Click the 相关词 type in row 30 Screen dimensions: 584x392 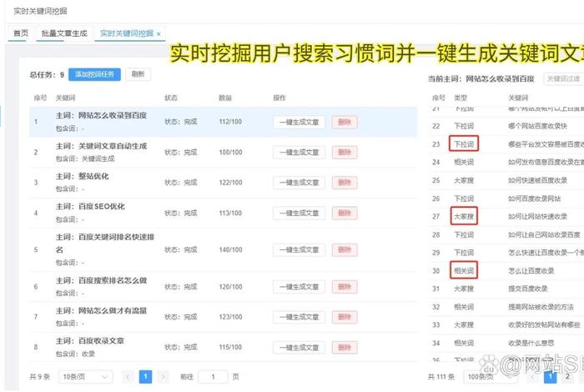coord(464,271)
